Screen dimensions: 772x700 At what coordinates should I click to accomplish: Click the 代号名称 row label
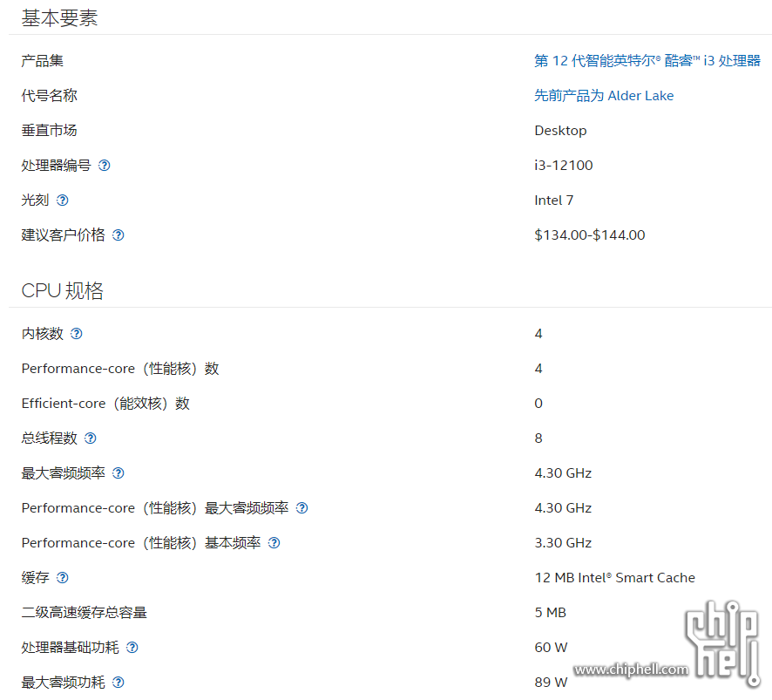(x=50, y=96)
